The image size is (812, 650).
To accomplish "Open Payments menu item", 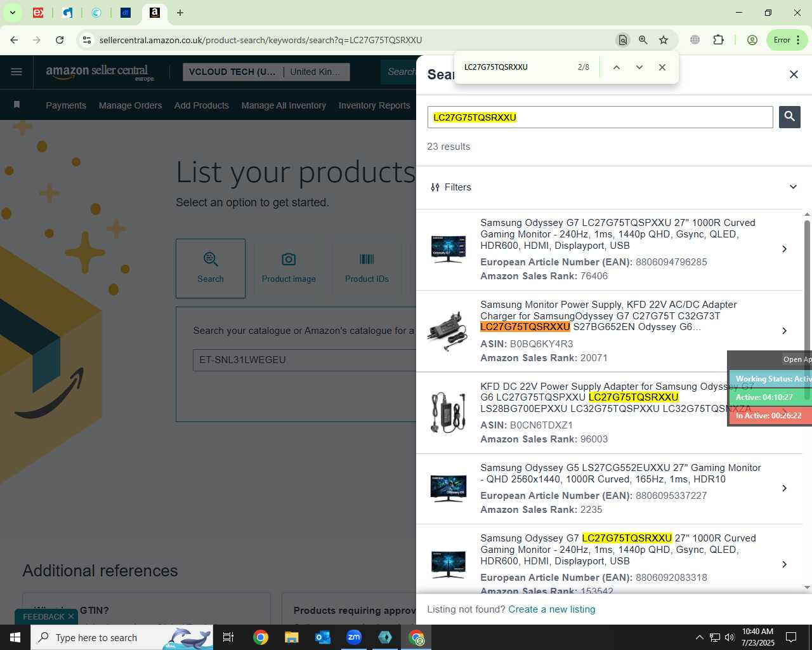I will (66, 105).
